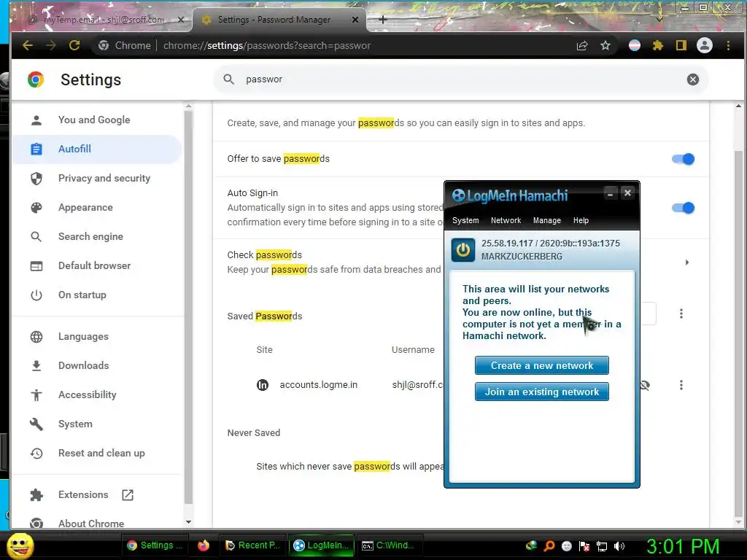Image resolution: width=747 pixels, height=560 pixels.
Task: Click Join an existing network button
Action: point(542,392)
